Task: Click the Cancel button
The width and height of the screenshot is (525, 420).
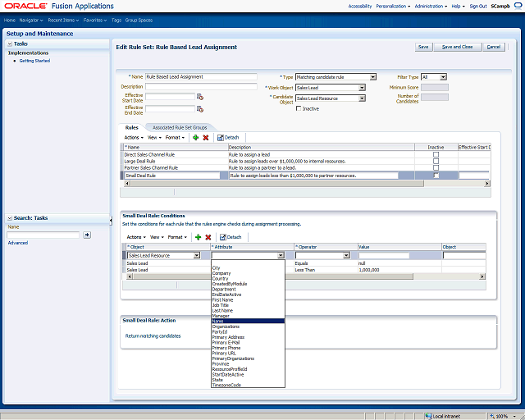Action: [x=494, y=47]
